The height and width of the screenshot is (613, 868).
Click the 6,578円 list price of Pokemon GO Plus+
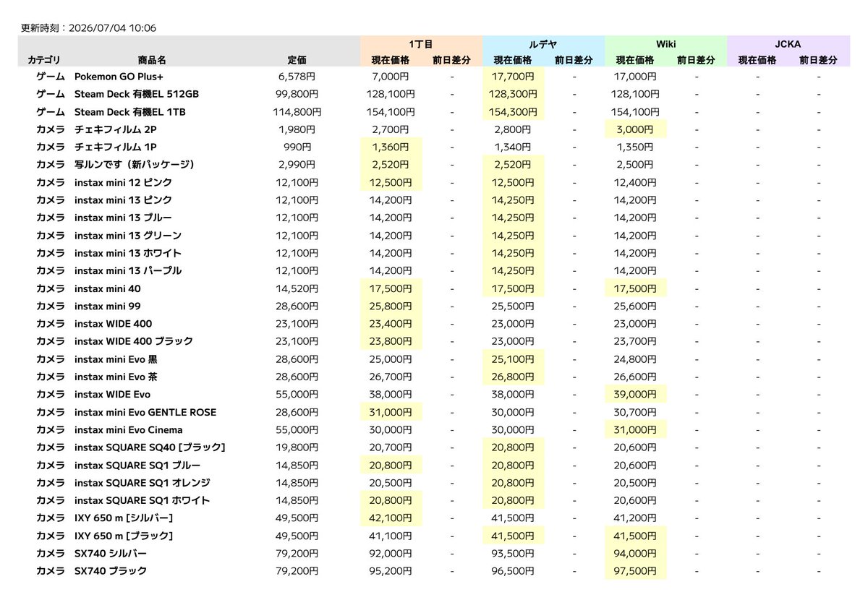(297, 76)
